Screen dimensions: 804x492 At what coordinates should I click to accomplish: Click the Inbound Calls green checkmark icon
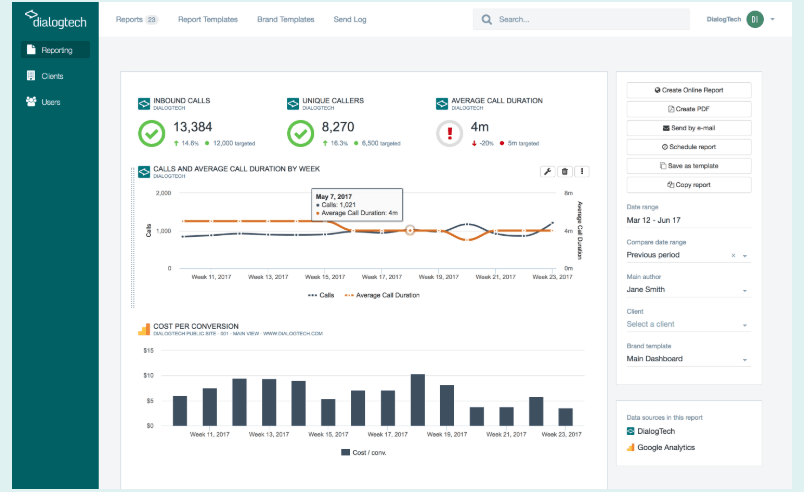point(151,133)
